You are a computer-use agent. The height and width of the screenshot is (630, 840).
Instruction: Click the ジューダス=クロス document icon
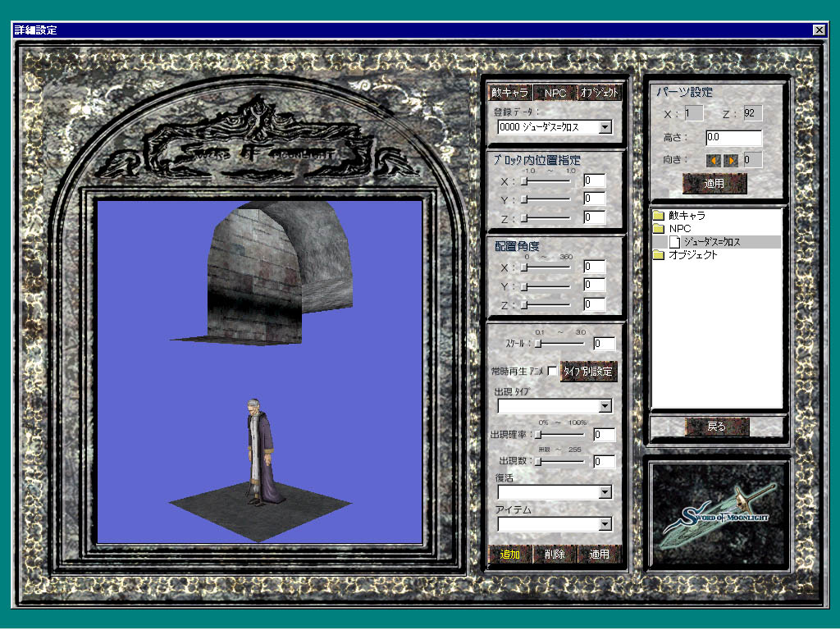click(x=674, y=242)
